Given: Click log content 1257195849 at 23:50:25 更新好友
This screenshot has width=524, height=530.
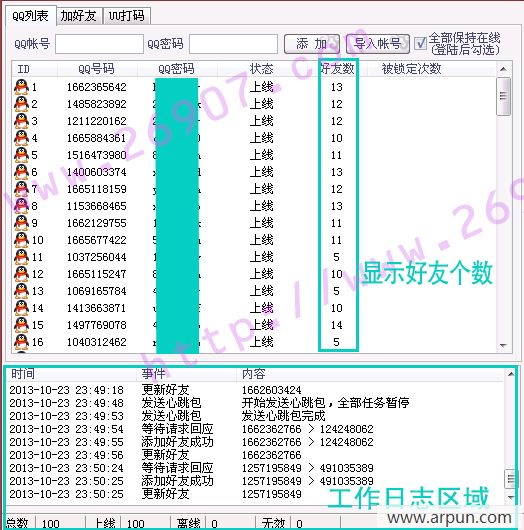Looking at the screenshot, I should click(x=271, y=494).
